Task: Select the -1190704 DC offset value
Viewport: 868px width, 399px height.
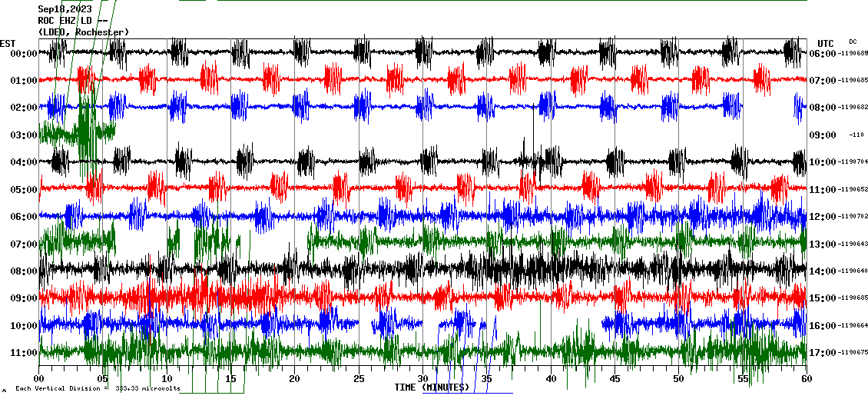Action: point(853,162)
